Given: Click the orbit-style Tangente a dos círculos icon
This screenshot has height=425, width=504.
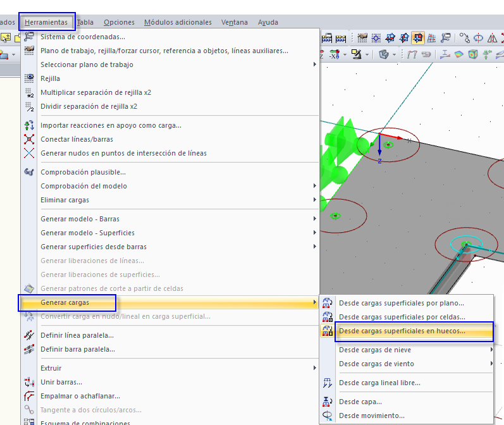Looking at the screenshot, I should tap(29, 410).
